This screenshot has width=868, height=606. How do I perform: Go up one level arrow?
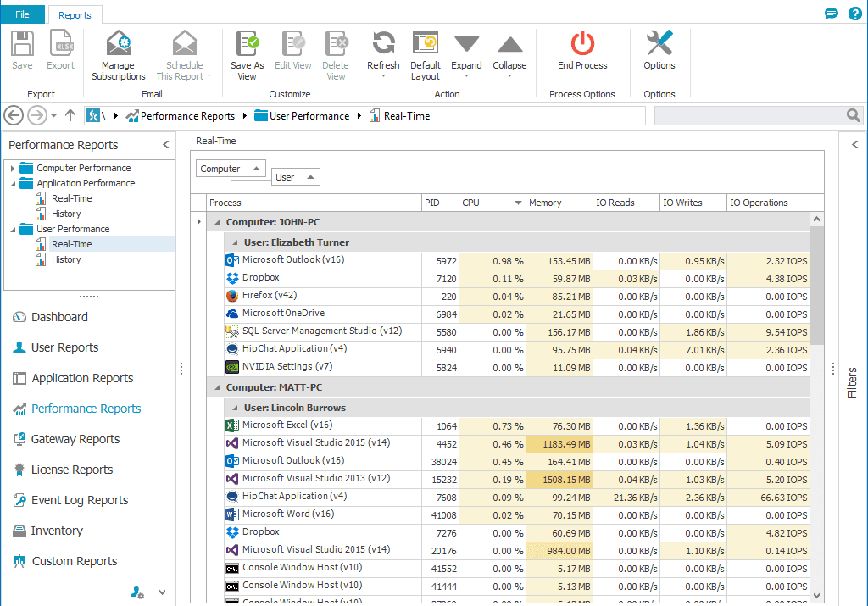(x=70, y=115)
